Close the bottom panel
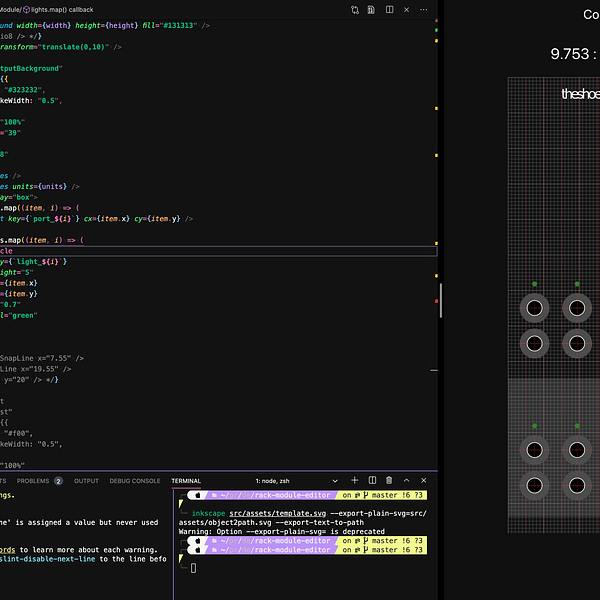This screenshot has height=600, width=600. [x=424, y=480]
